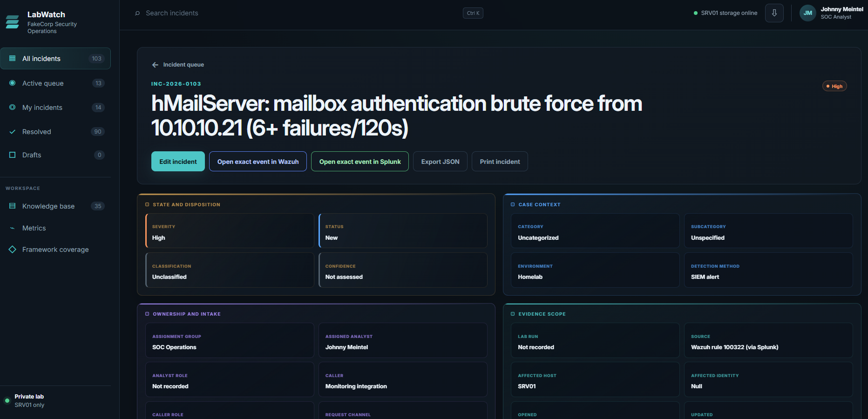Click Export JSON button
This screenshot has width=868, height=419.
tap(440, 162)
